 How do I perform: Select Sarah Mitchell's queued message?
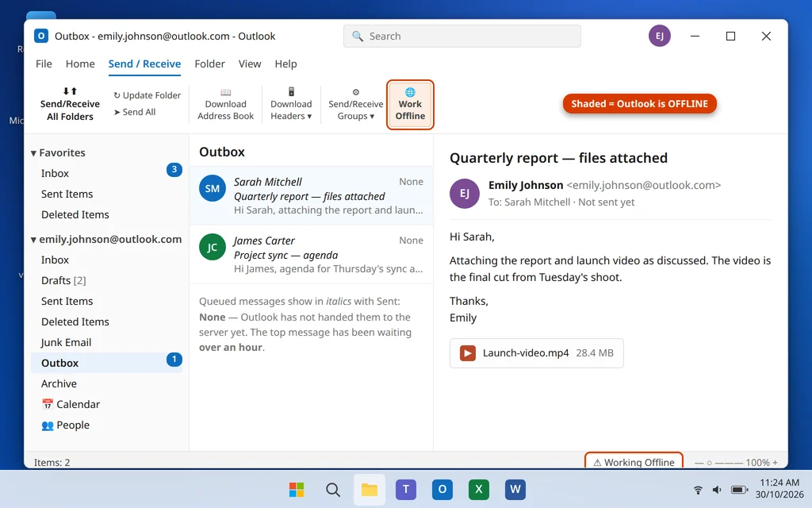tap(311, 196)
